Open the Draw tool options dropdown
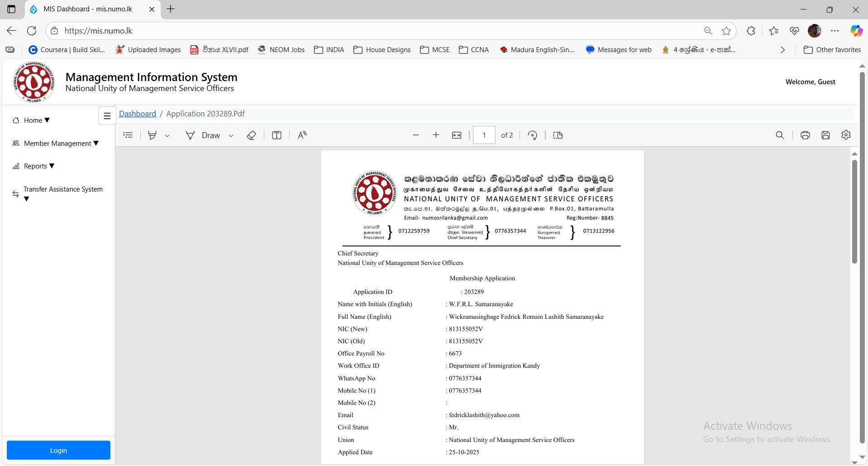 tap(231, 135)
